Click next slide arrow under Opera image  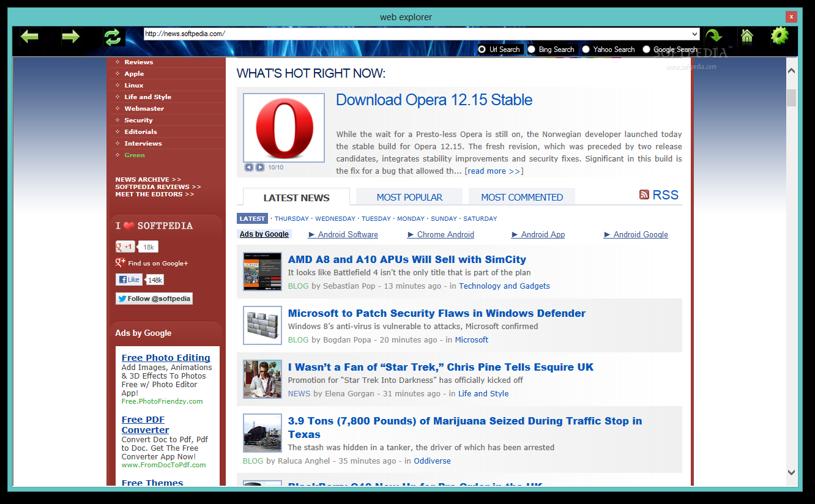click(x=260, y=167)
